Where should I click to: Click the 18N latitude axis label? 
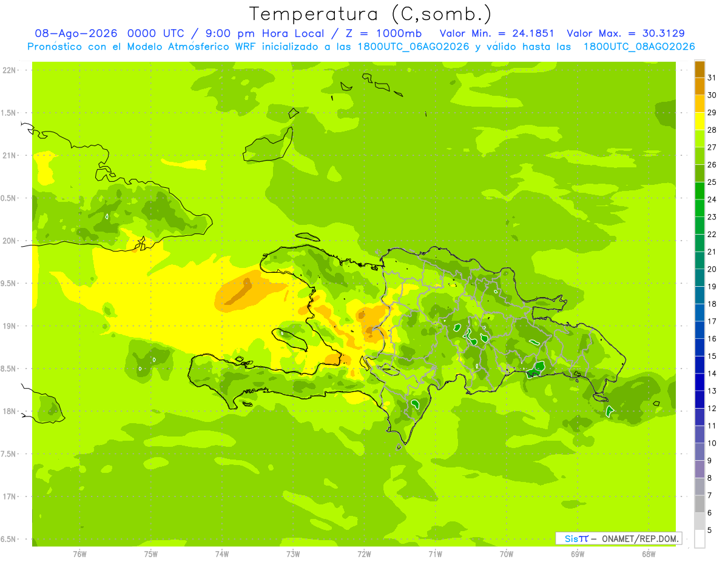(9, 412)
